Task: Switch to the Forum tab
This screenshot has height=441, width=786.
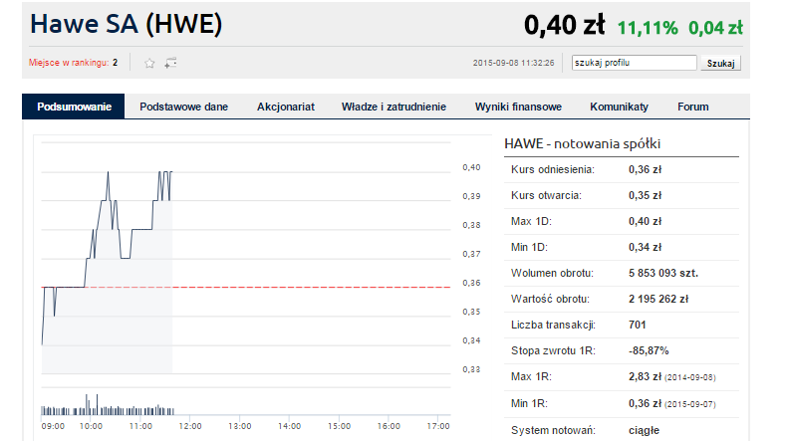Action: click(693, 107)
